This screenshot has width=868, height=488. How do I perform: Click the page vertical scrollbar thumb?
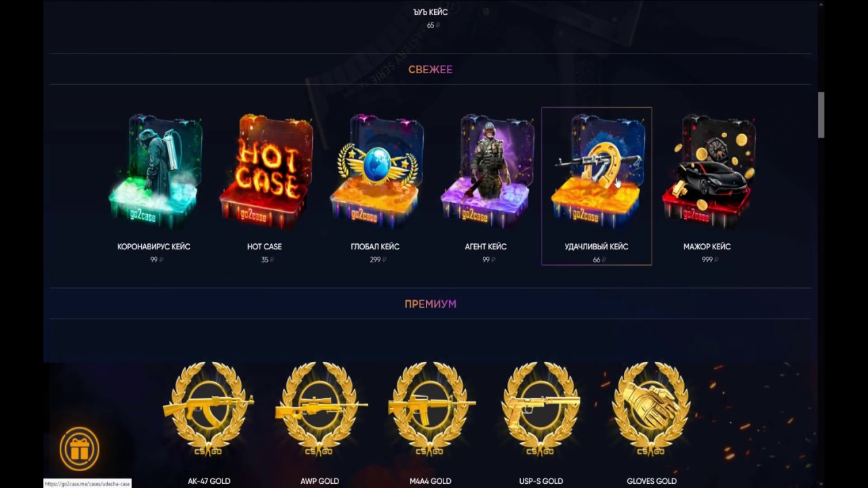tap(821, 115)
